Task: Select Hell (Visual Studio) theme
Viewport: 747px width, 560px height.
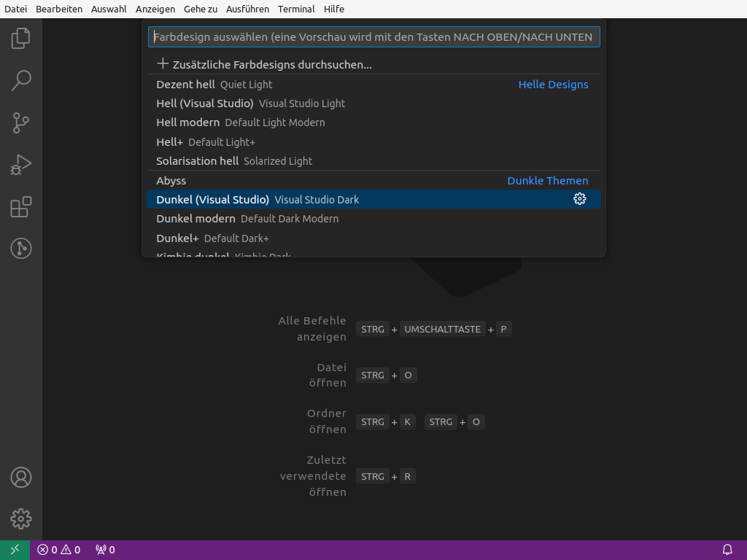Action: pyautogui.click(x=374, y=104)
